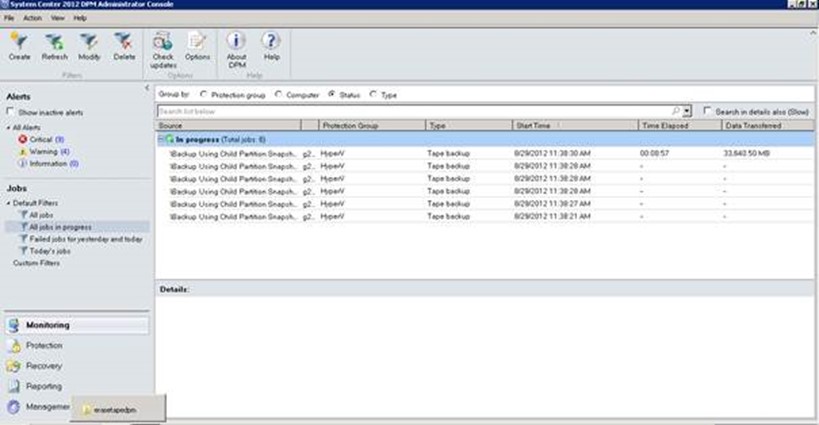Click the search magnifier icon

coord(675,111)
